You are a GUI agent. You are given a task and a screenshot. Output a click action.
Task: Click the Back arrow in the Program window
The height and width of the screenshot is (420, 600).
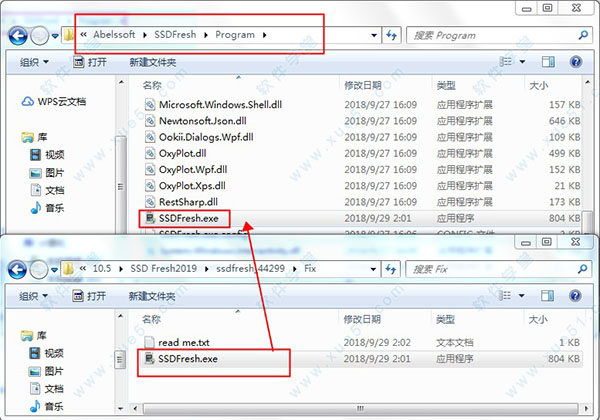click(18, 35)
